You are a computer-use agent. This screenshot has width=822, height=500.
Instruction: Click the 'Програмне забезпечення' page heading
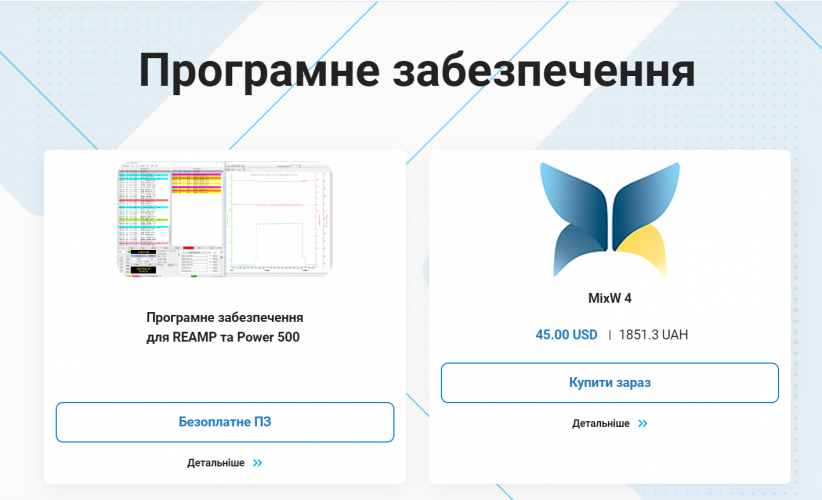[417, 71]
